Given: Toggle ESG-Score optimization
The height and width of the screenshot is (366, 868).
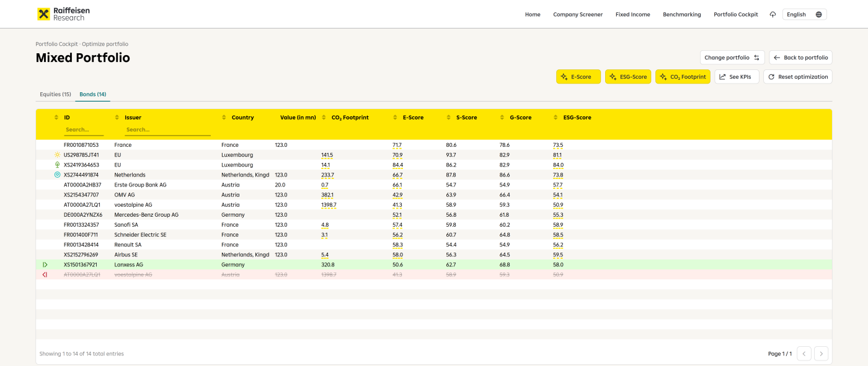Looking at the screenshot, I should coord(627,77).
